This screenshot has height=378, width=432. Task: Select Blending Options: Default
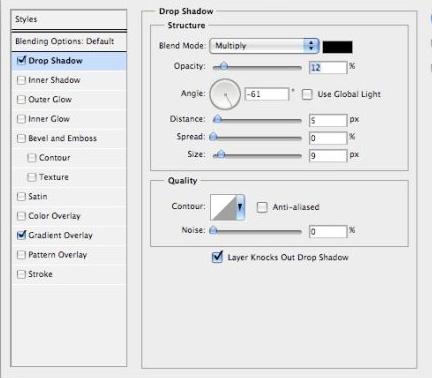69,41
